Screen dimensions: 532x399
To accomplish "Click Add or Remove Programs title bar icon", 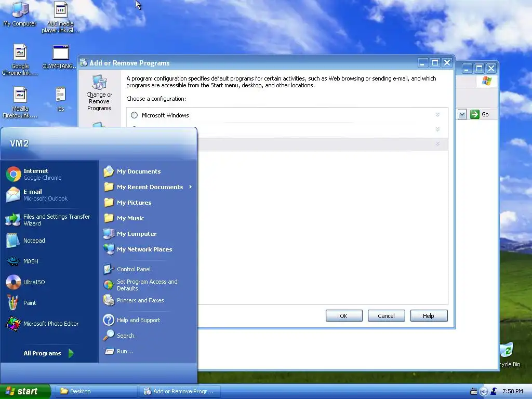I will [84, 62].
